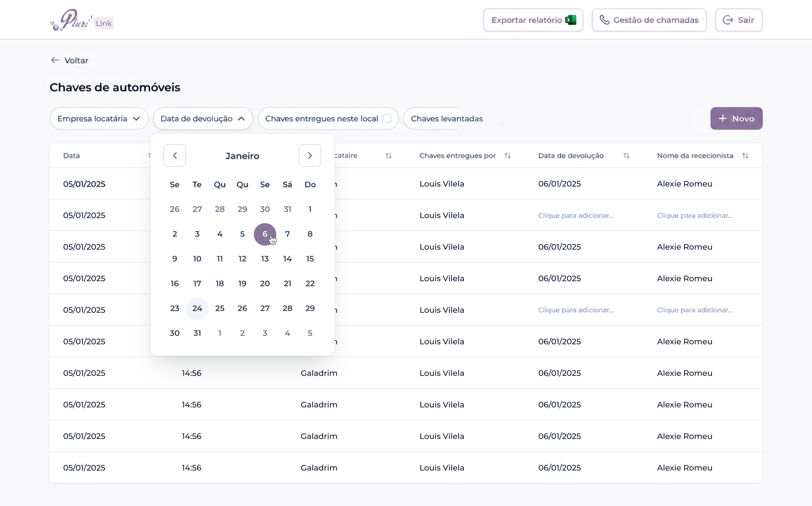This screenshot has width=812, height=506.
Task: Select day 24 in the calendar
Action: tap(197, 309)
